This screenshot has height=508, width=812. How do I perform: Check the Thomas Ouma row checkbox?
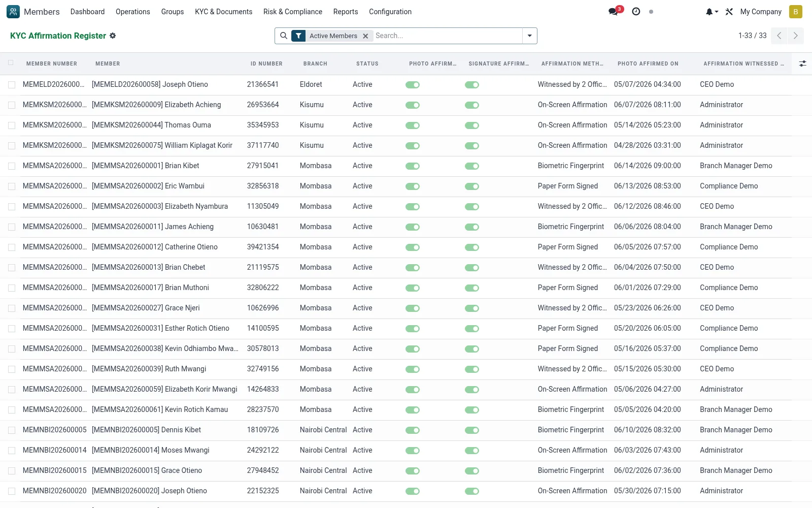(12, 125)
